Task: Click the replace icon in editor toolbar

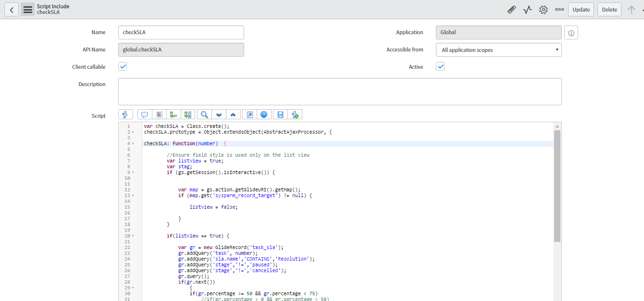Action: [x=173, y=114]
